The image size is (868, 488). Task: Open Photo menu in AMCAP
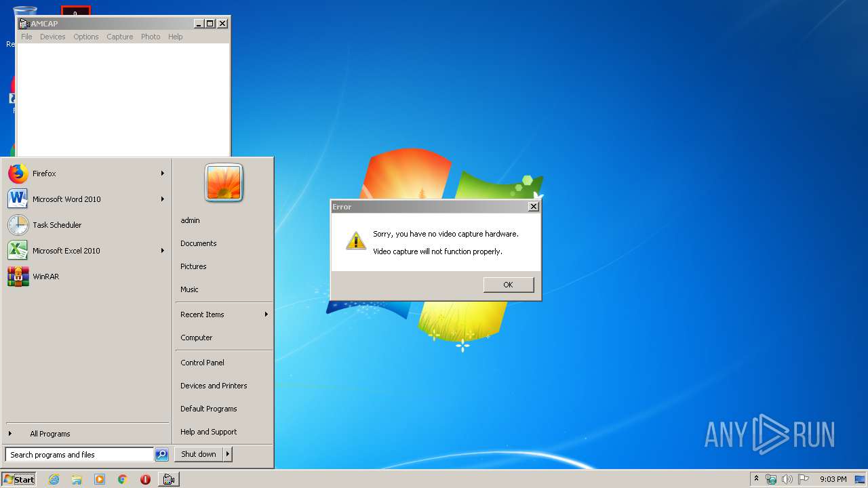coord(151,37)
